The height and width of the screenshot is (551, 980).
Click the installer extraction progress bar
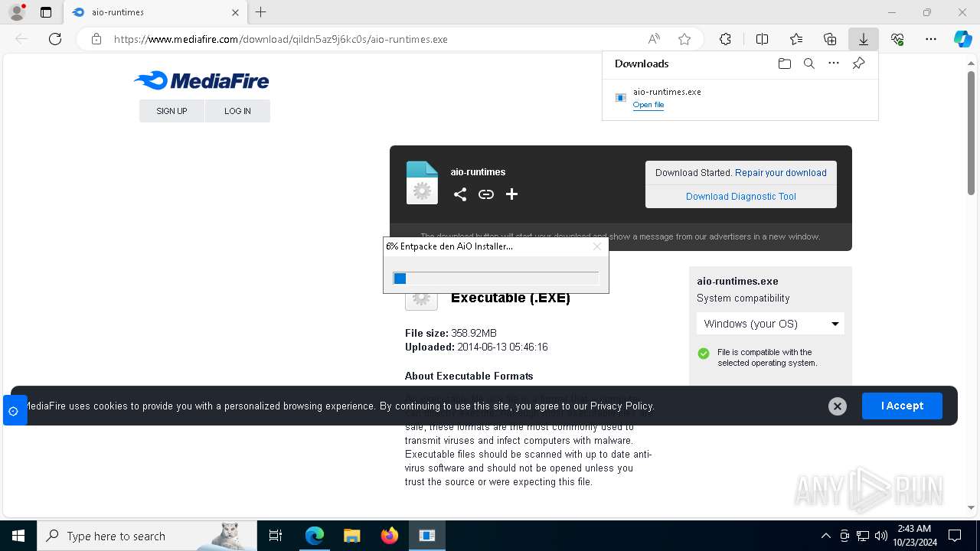495,278
